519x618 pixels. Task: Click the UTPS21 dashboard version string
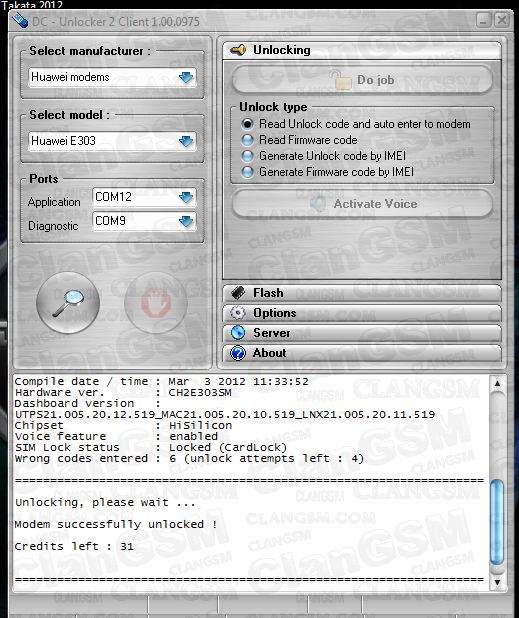click(225, 415)
